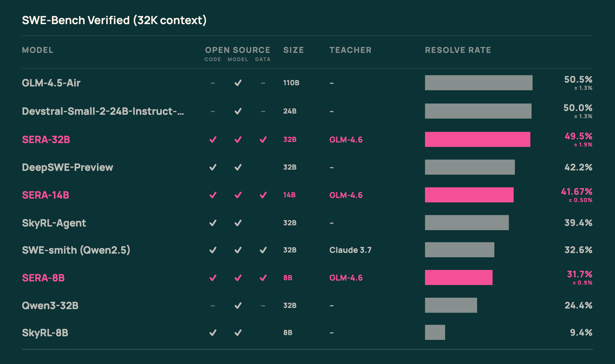Click GLM-4.5-Air model checkmark icon
Viewport: 615px width, 364px height.
point(238,83)
